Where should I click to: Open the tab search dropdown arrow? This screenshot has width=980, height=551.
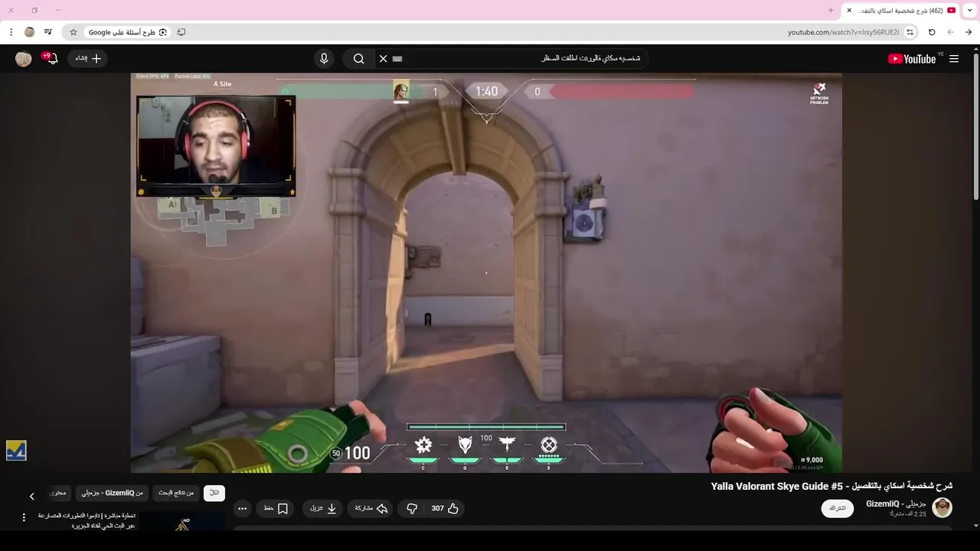pos(970,10)
